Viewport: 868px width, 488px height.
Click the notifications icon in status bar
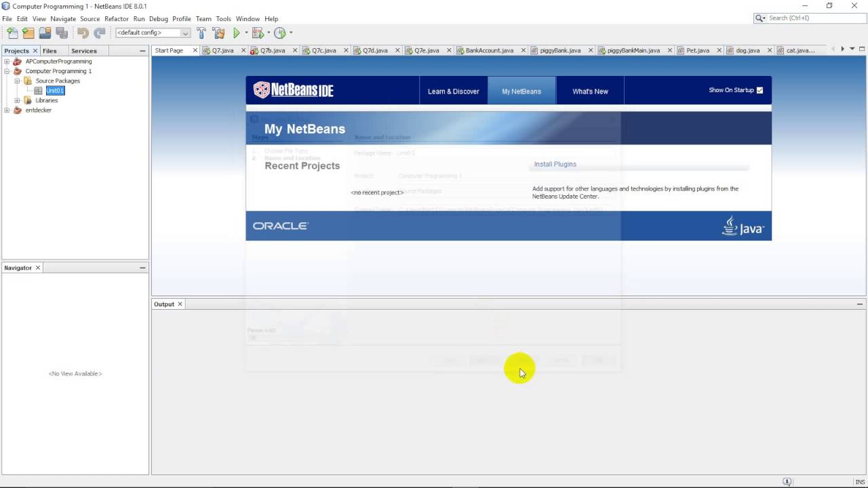[787, 482]
